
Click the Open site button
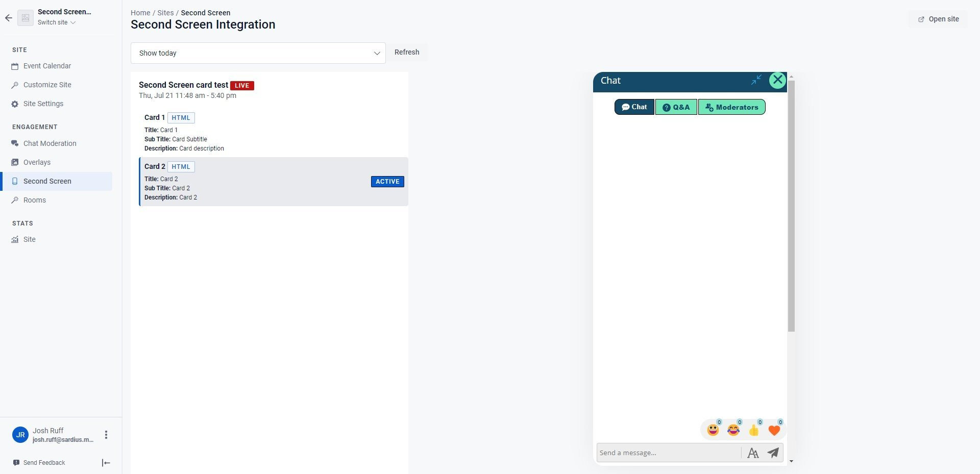coord(938,19)
